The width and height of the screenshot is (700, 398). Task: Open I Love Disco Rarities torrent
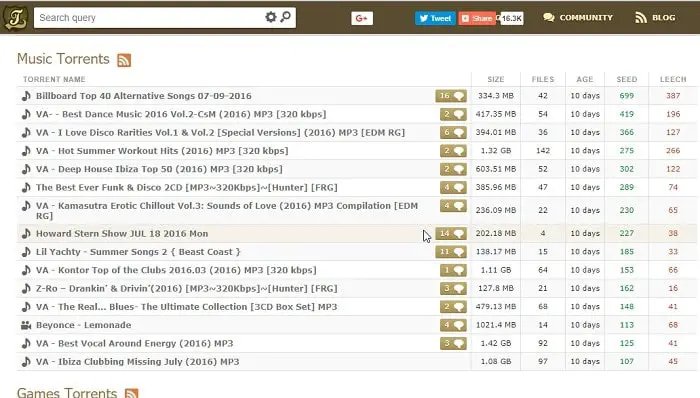220,133
